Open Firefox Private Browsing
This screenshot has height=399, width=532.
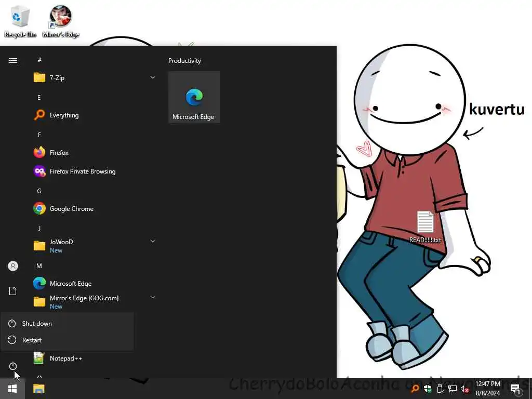[x=95, y=171]
